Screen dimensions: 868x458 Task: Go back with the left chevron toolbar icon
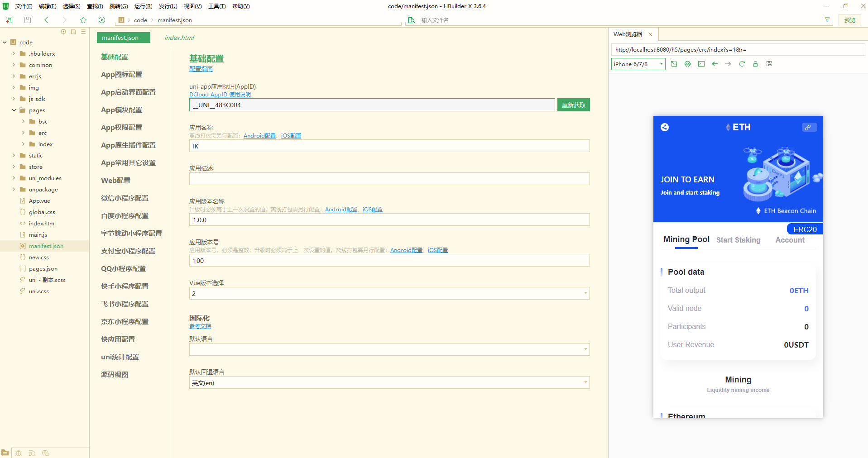[46, 20]
